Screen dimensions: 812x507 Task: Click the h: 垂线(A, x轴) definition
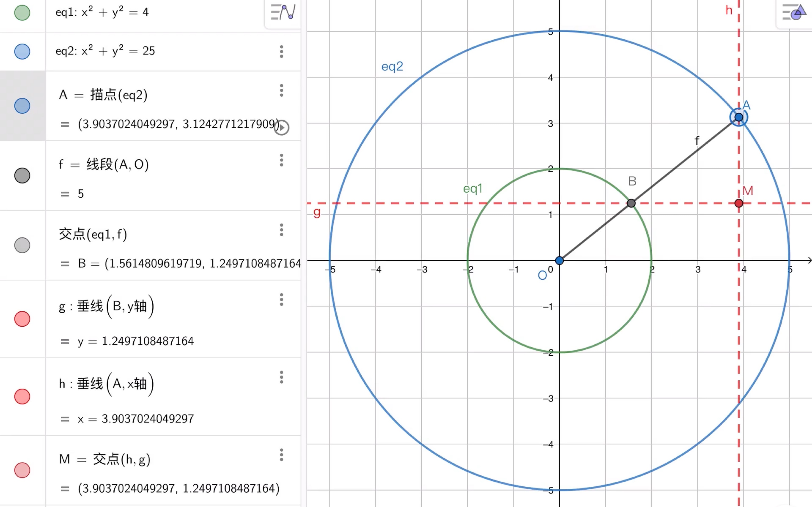106,384
